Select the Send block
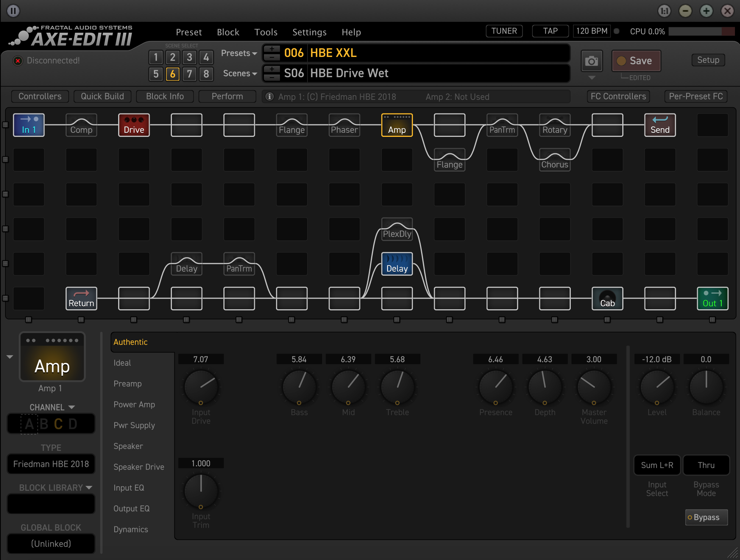 pos(660,125)
